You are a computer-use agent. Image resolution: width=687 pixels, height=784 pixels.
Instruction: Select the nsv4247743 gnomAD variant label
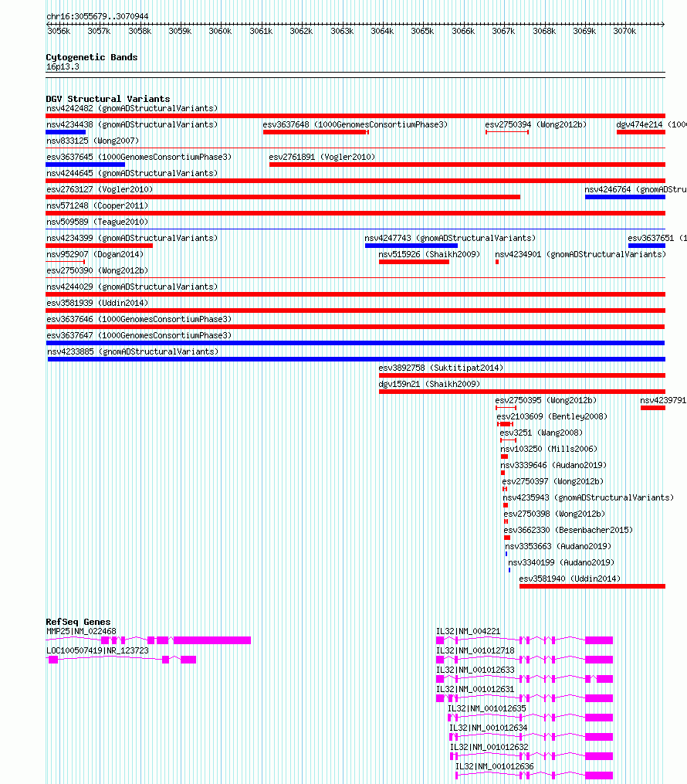450,238
